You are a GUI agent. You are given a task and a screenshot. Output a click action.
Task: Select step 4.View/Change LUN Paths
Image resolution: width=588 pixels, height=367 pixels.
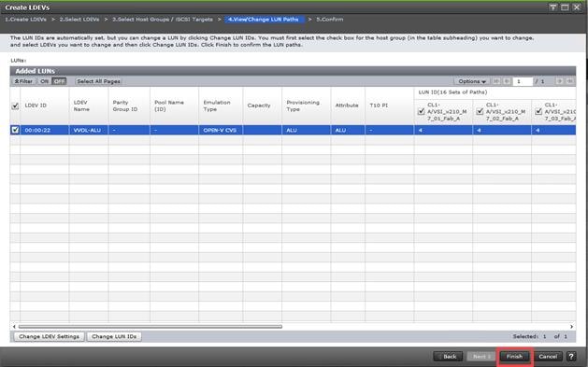[264, 19]
